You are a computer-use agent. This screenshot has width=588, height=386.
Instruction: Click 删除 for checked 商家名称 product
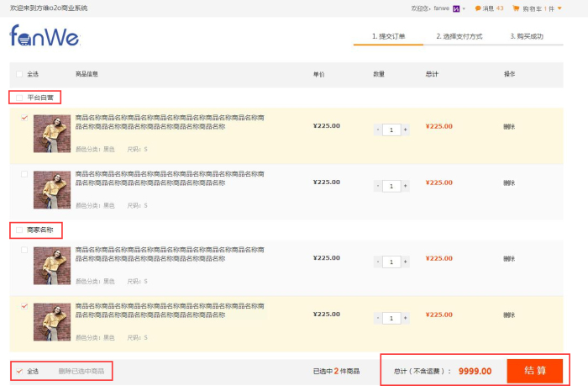pyautogui.click(x=509, y=315)
